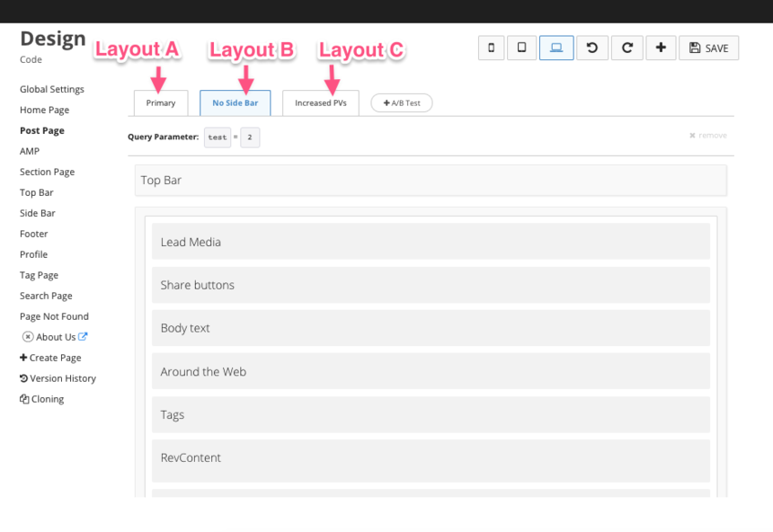Switch to the Primary layout tab

click(x=161, y=103)
